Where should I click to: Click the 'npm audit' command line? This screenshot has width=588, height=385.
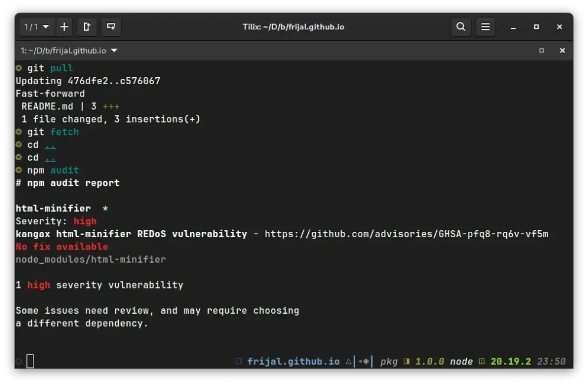(x=47, y=170)
